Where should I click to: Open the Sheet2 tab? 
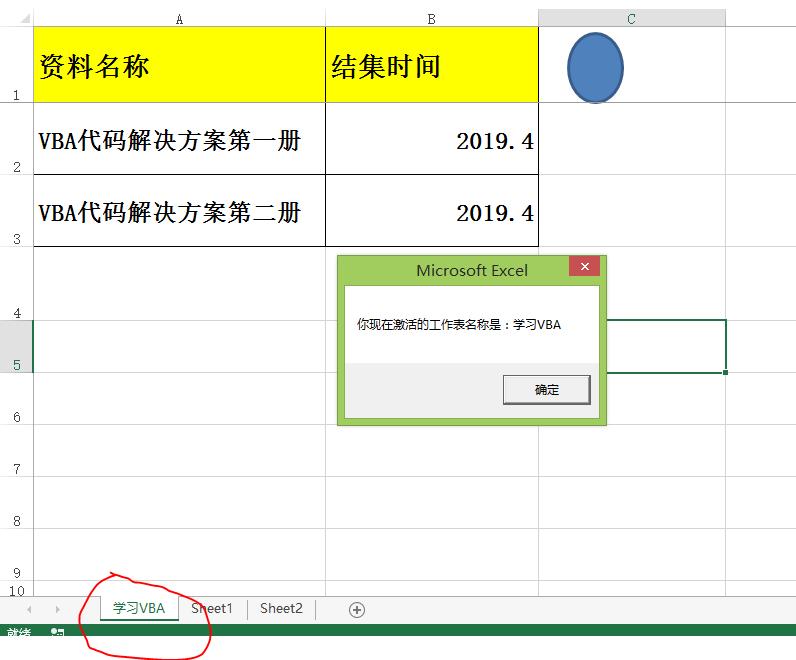tap(281, 608)
